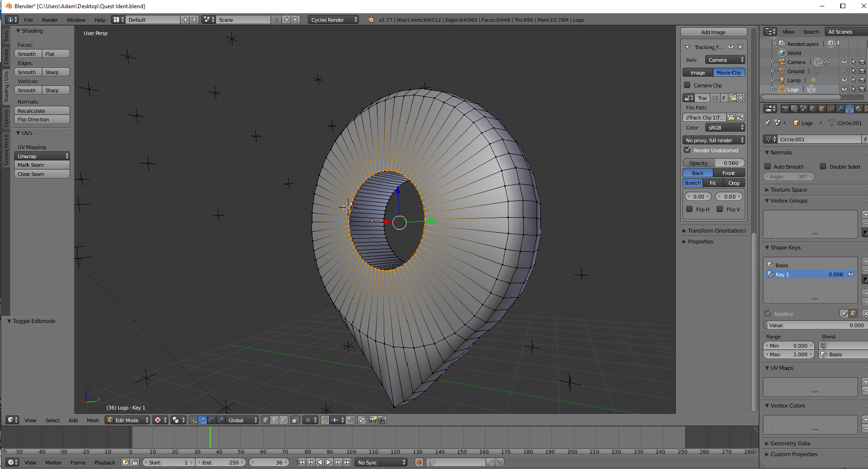The image size is (868, 469).
Task: Switch to face select mode
Action: 284,420
